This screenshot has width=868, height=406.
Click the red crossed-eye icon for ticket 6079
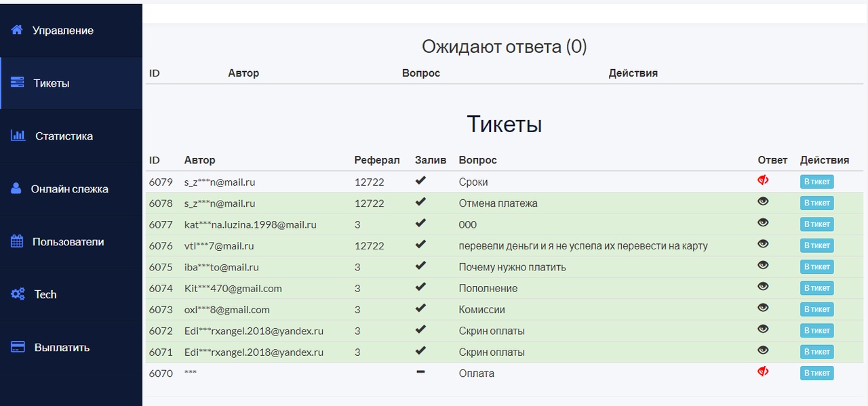(x=763, y=180)
